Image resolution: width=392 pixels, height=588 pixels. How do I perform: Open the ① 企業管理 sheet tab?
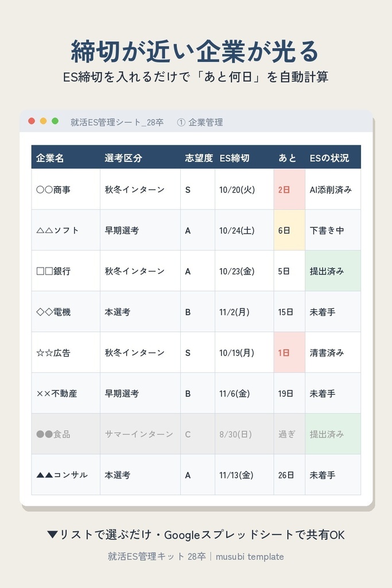point(200,122)
